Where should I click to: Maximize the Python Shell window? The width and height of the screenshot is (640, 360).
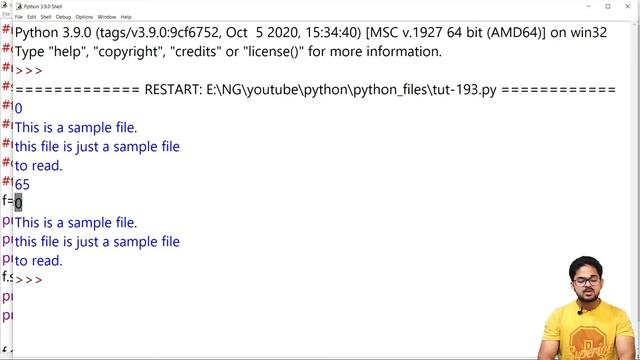click(x=608, y=7)
